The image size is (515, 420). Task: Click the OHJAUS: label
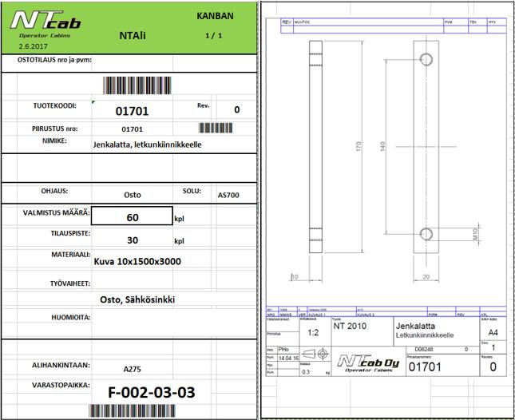click(x=54, y=191)
